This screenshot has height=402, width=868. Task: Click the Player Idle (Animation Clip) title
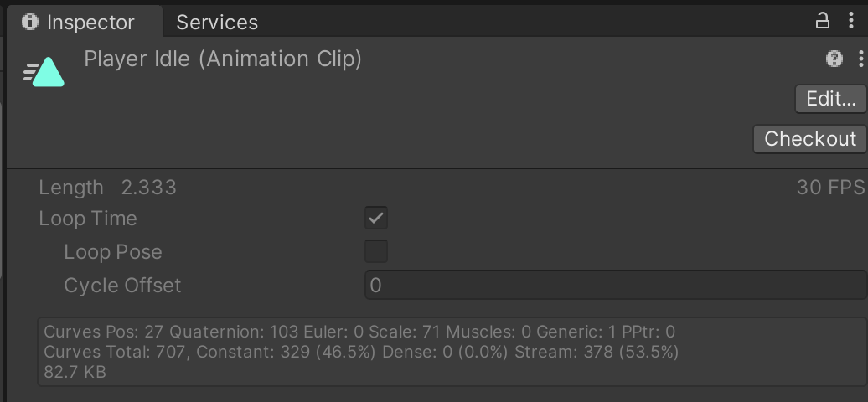point(223,59)
